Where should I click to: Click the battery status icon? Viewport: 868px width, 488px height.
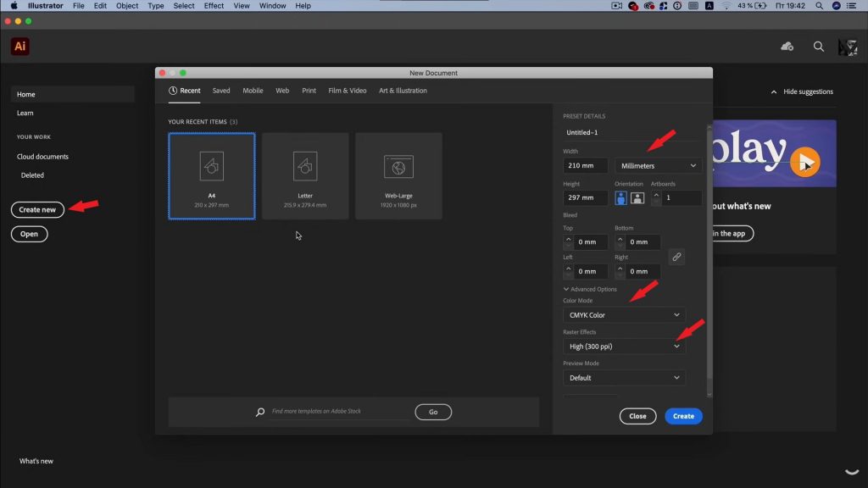760,6
